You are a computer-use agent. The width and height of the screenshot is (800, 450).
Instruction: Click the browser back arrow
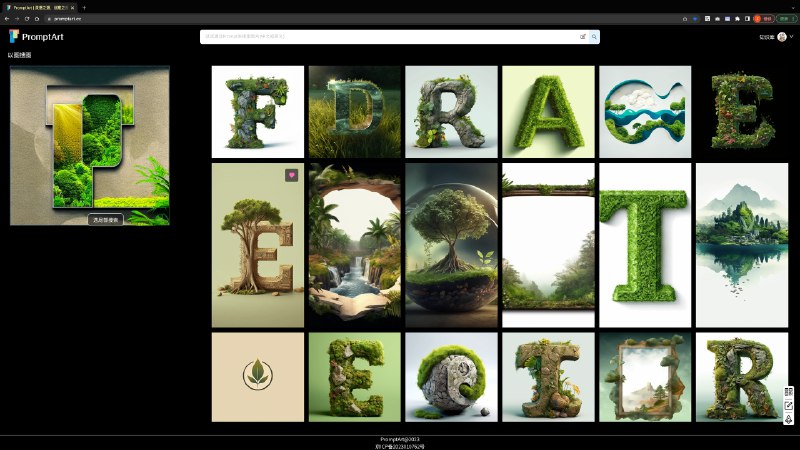click(x=7, y=19)
